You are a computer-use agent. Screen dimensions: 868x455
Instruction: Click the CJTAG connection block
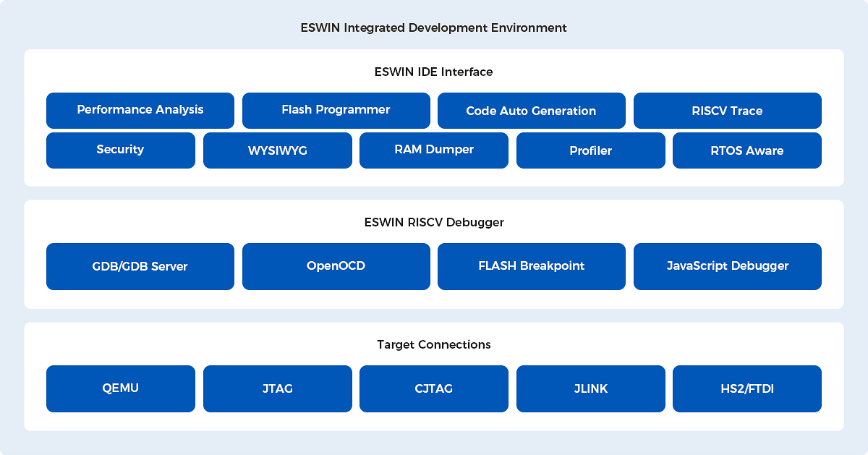[x=434, y=388]
